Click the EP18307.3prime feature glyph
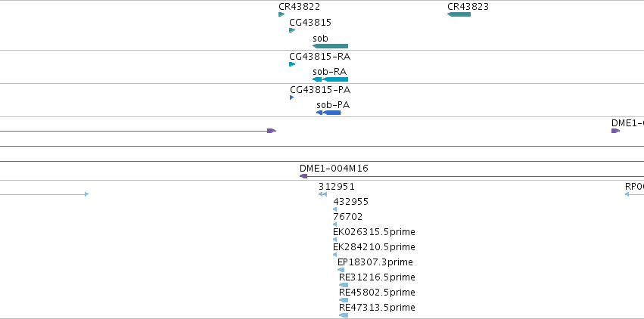Image resolution: width=644 pixels, height=319 pixels. coord(341,270)
